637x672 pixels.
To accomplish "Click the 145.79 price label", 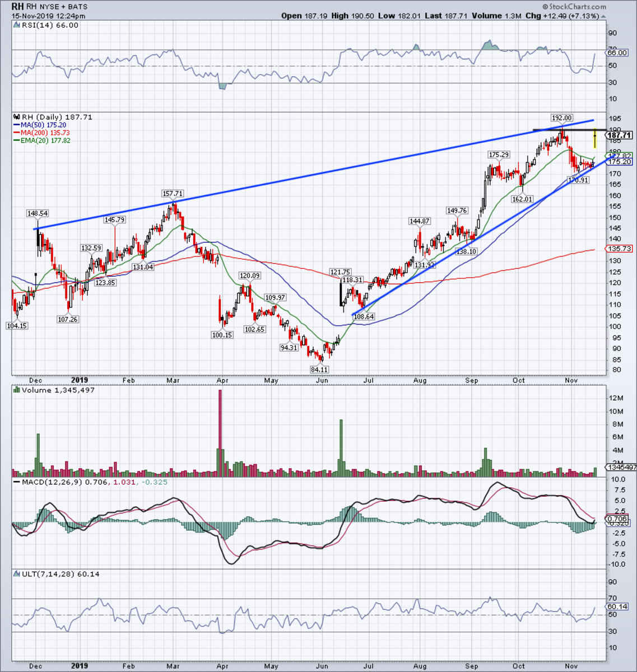I will [x=114, y=220].
